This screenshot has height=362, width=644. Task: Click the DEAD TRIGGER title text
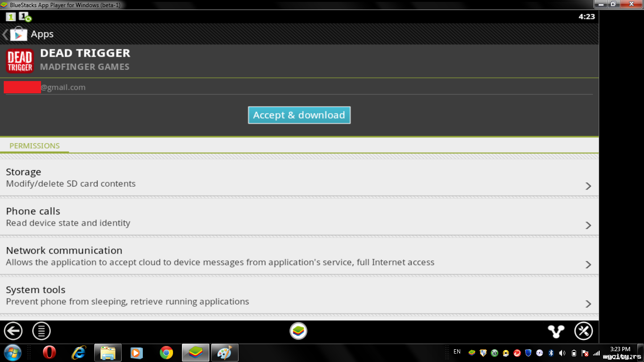(85, 53)
